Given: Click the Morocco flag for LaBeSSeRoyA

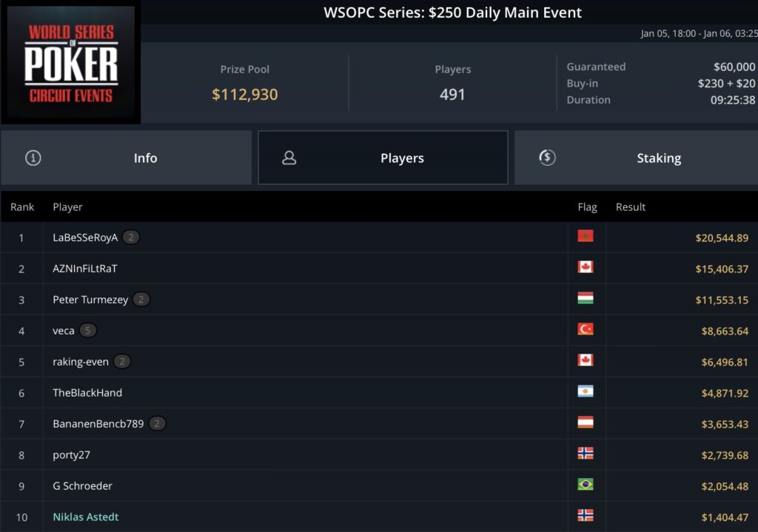Looking at the screenshot, I should pyautogui.click(x=586, y=236).
